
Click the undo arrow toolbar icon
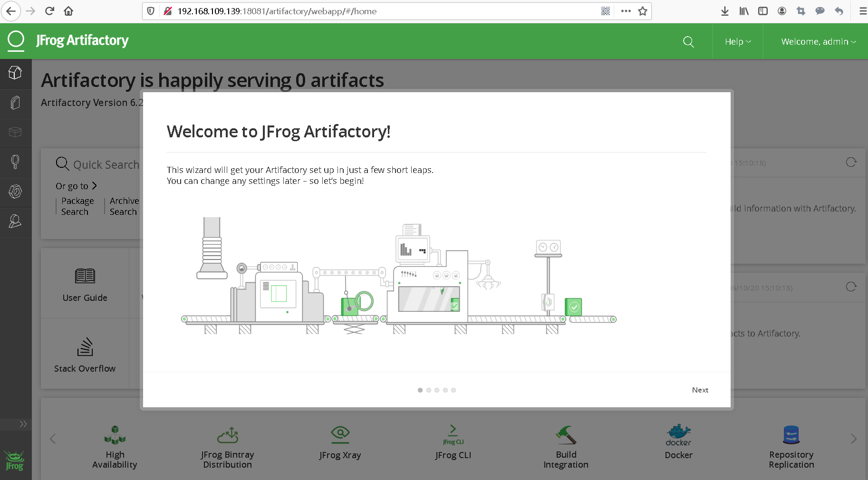839,11
